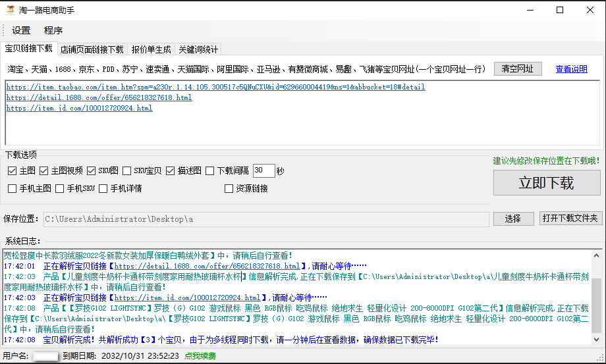This screenshot has height=364, width=606.
Task: Click the taobao item URL line
Action: [215, 88]
